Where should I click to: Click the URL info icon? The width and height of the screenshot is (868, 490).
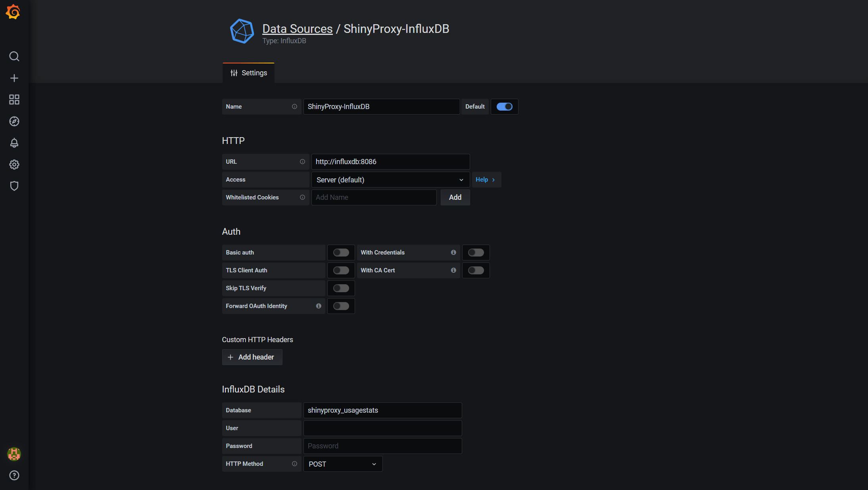tap(302, 162)
